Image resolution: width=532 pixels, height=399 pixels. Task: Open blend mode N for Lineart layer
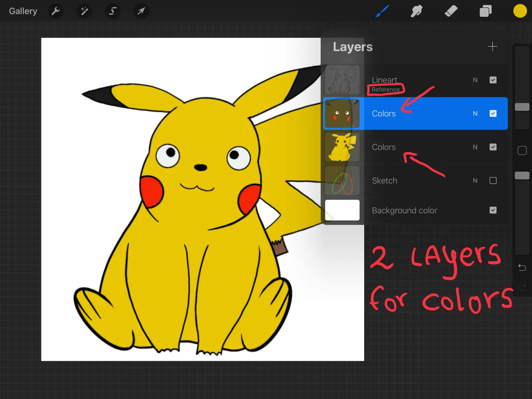pyautogui.click(x=475, y=80)
